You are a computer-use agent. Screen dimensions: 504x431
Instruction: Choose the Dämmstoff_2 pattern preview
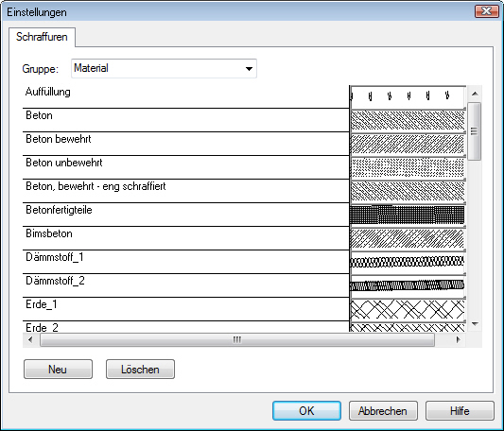click(x=408, y=285)
